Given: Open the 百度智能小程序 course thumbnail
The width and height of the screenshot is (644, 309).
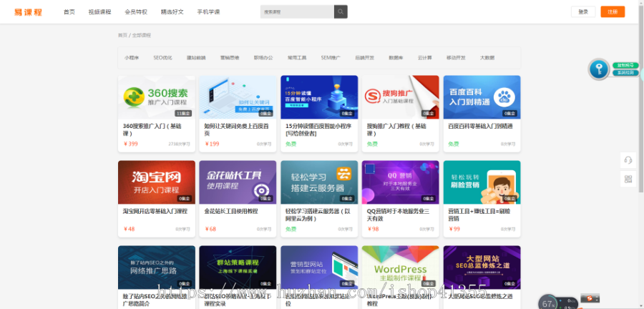Looking at the screenshot, I should pos(319,97).
